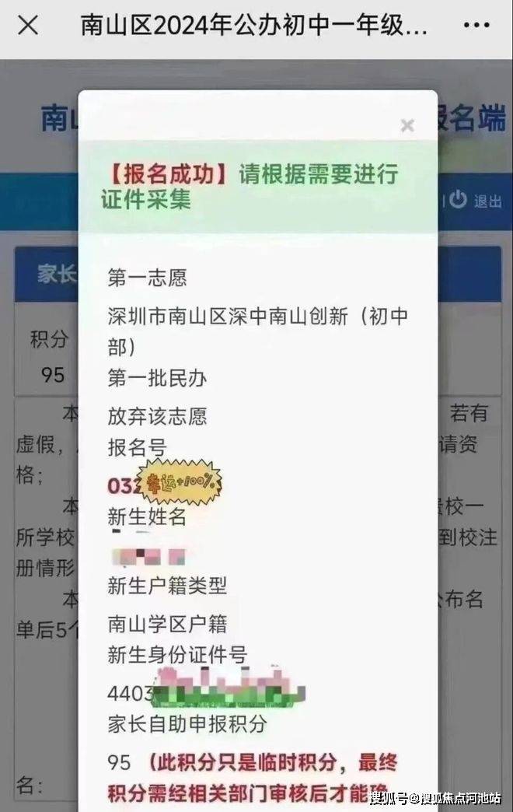The height and width of the screenshot is (812, 513).
Task: Click the 南山学区户籍 household type value
Action: point(167,624)
